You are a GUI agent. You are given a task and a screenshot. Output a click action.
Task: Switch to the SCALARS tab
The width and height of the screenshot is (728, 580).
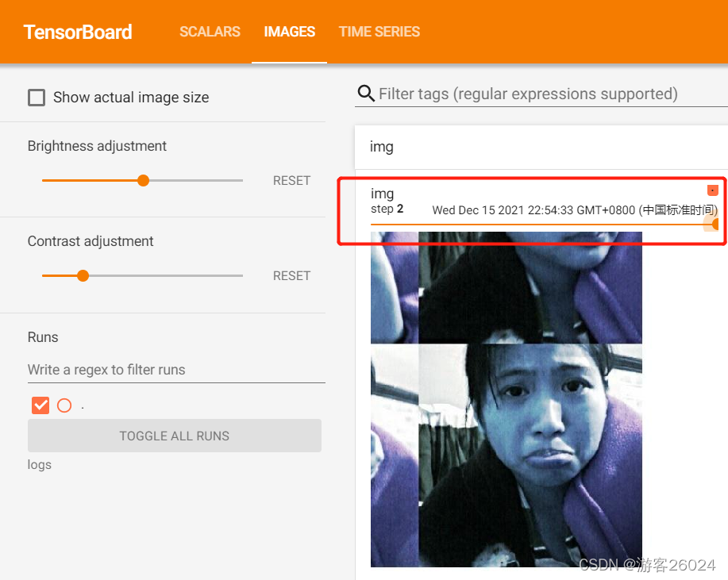(210, 32)
